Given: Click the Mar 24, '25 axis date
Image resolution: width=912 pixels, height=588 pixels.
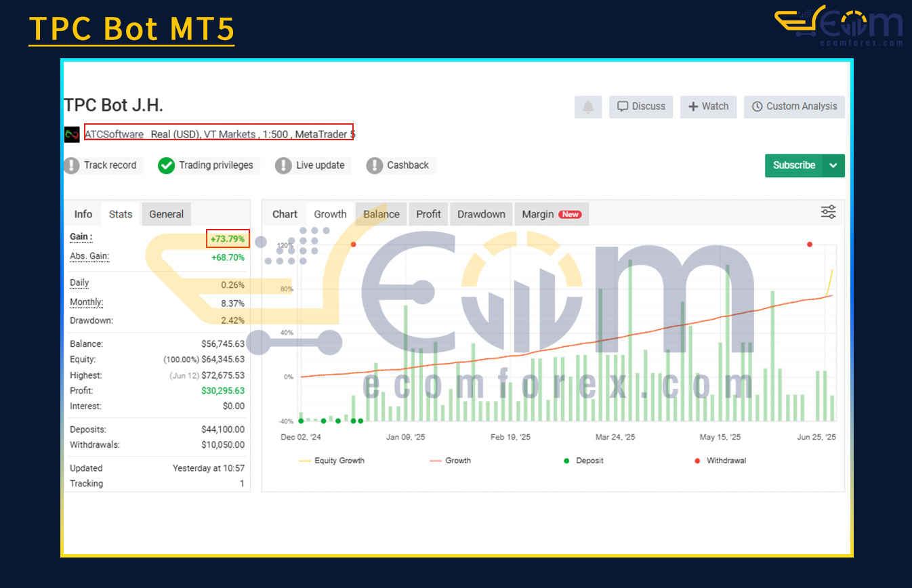Looking at the screenshot, I should tap(615, 438).
